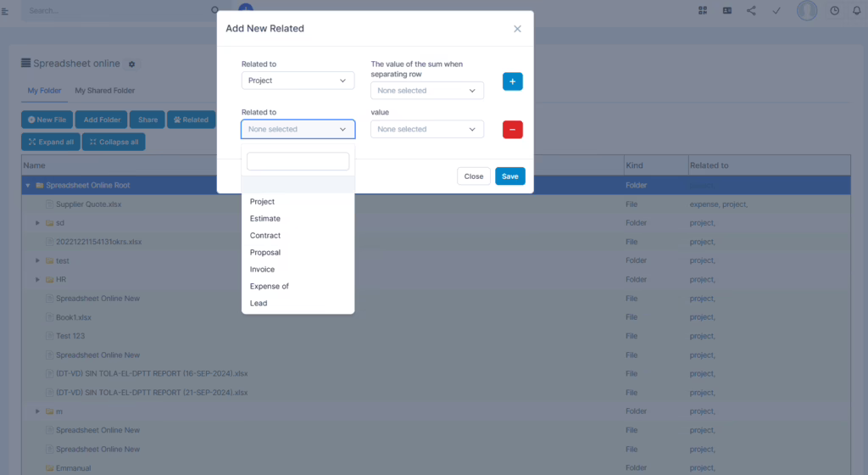Click the blue plus add-row button

point(513,81)
